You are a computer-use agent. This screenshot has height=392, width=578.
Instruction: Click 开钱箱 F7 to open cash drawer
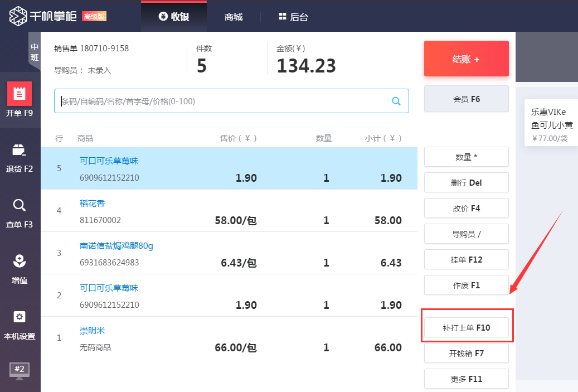(x=467, y=353)
